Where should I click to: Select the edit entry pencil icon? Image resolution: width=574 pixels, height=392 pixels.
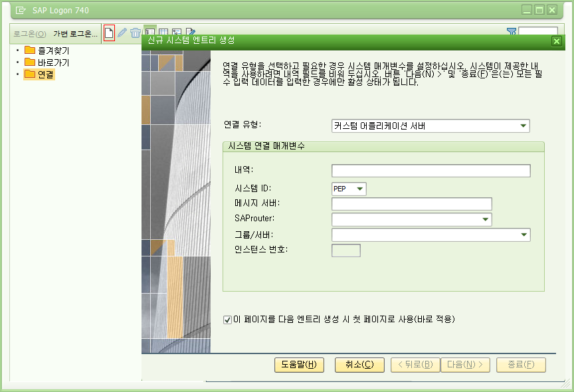pos(122,32)
